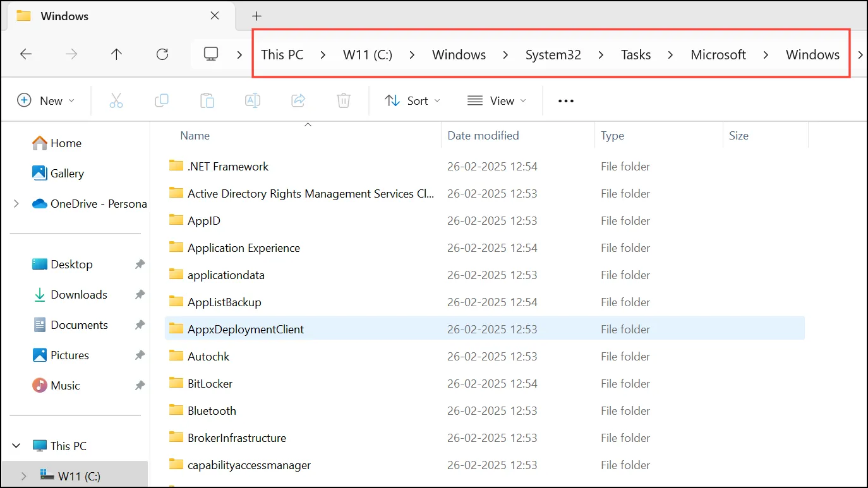Click the Delete trash icon
This screenshot has height=488, width=868.
coord(344,100)
